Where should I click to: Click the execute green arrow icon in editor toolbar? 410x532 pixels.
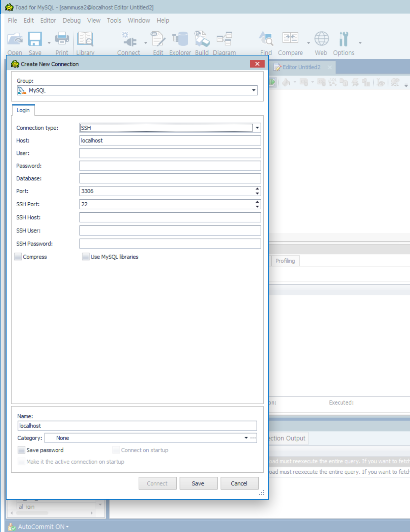point(272,82)
